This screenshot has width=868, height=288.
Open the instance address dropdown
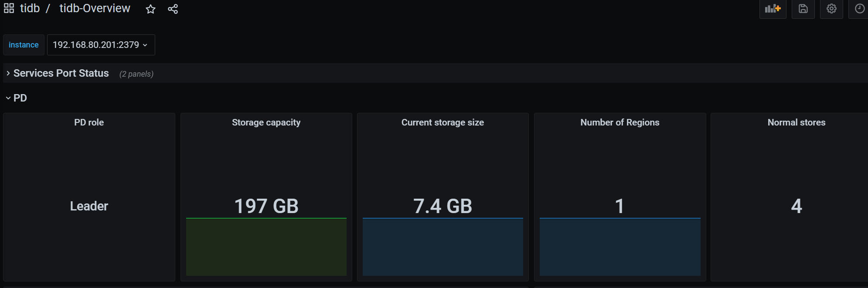[x=101, y=45]
